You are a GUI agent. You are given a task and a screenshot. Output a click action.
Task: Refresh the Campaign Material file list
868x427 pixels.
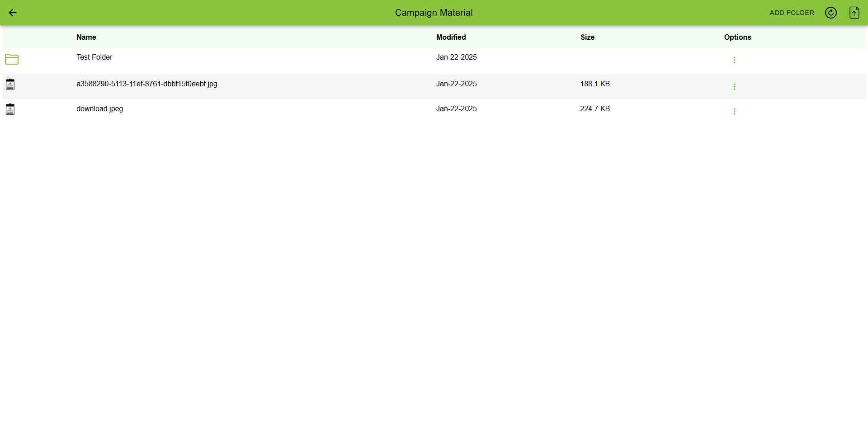(830, 13)
